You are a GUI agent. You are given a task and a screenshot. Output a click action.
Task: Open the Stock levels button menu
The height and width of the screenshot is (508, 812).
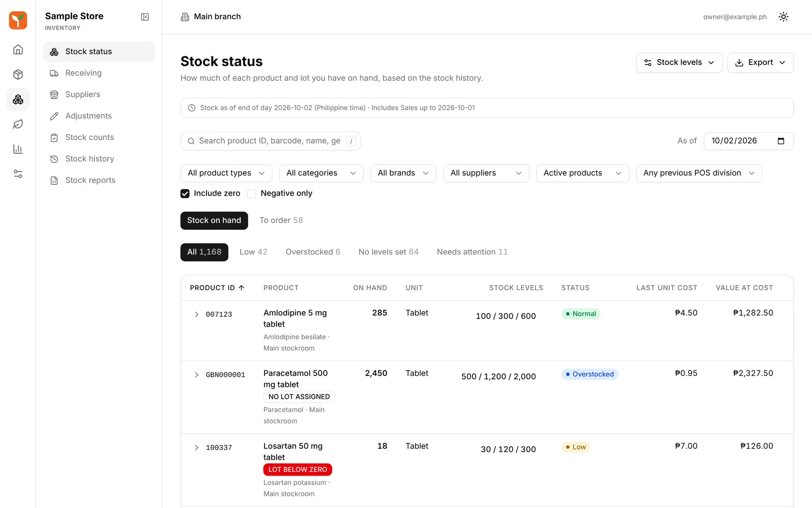679,62
